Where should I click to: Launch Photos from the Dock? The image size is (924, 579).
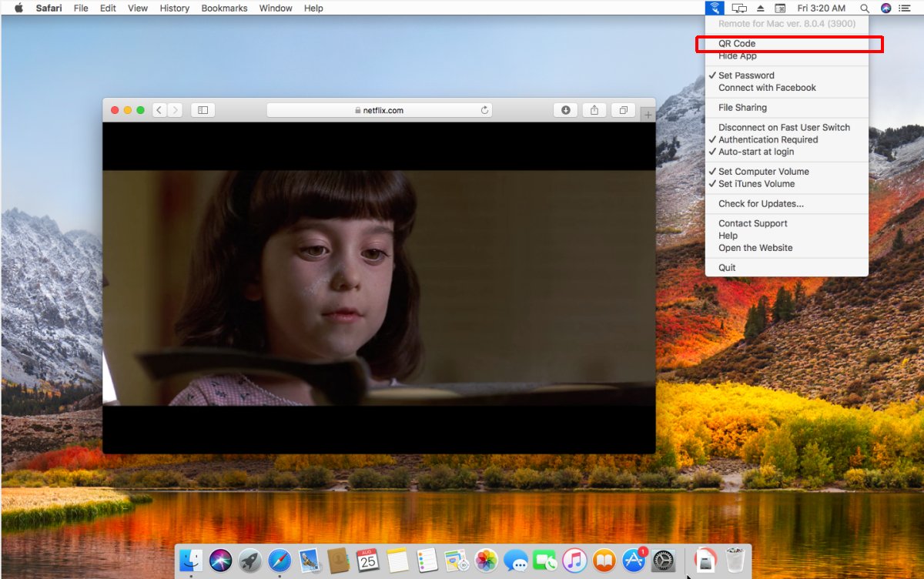click(486, 560)
